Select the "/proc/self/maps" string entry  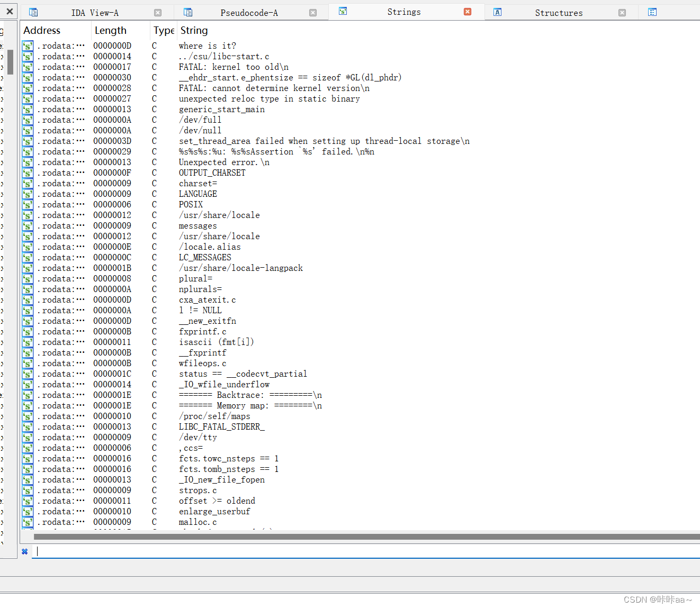214,416
